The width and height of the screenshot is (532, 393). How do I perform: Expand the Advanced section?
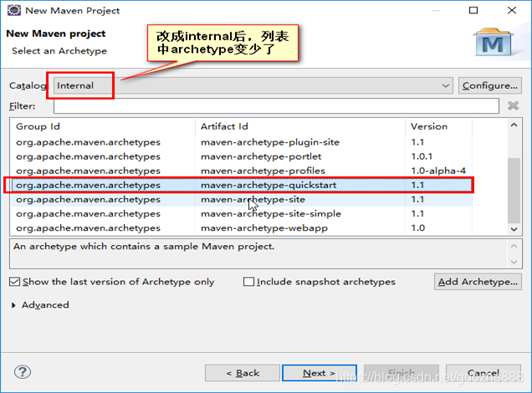click(x=13, y=305)
